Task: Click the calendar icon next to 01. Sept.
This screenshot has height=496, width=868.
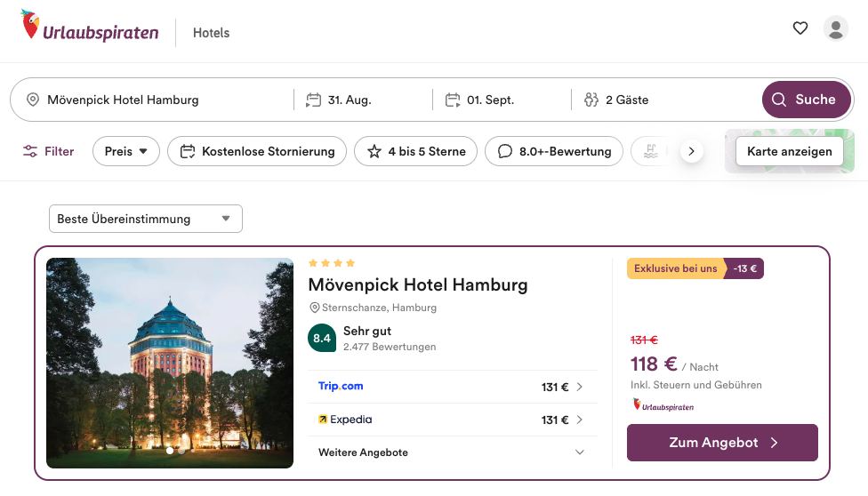Action: click(453, 100)
